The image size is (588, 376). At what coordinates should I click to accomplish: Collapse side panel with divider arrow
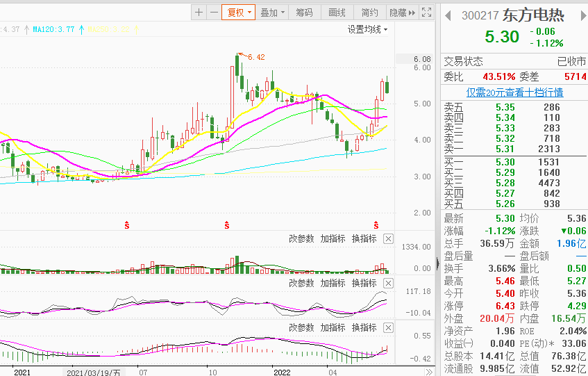point(437,263)
